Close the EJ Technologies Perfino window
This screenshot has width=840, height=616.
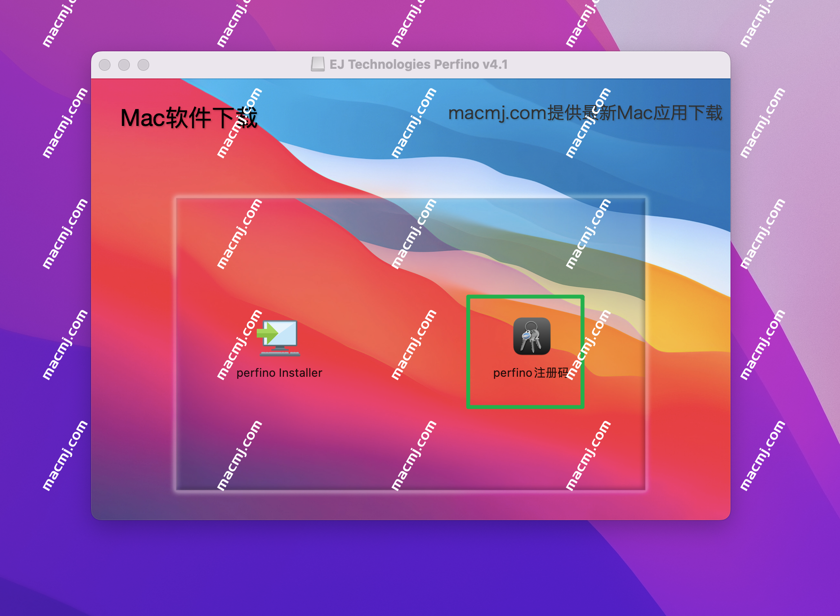click(105, 65)
